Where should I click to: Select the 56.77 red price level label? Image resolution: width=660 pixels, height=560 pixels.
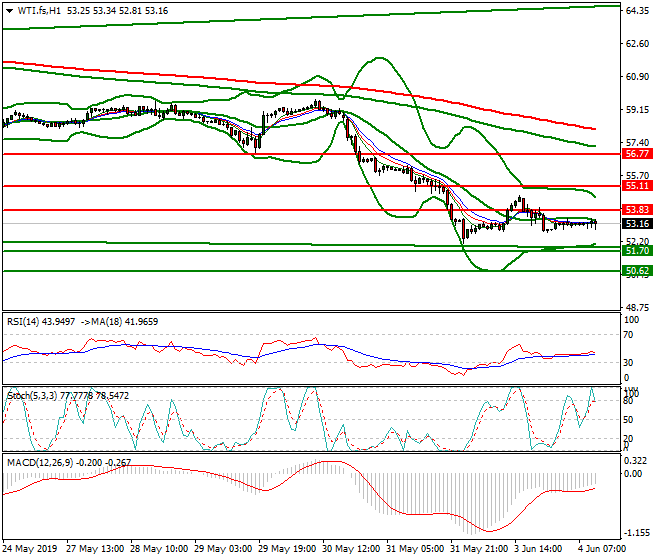coord(637,154)
